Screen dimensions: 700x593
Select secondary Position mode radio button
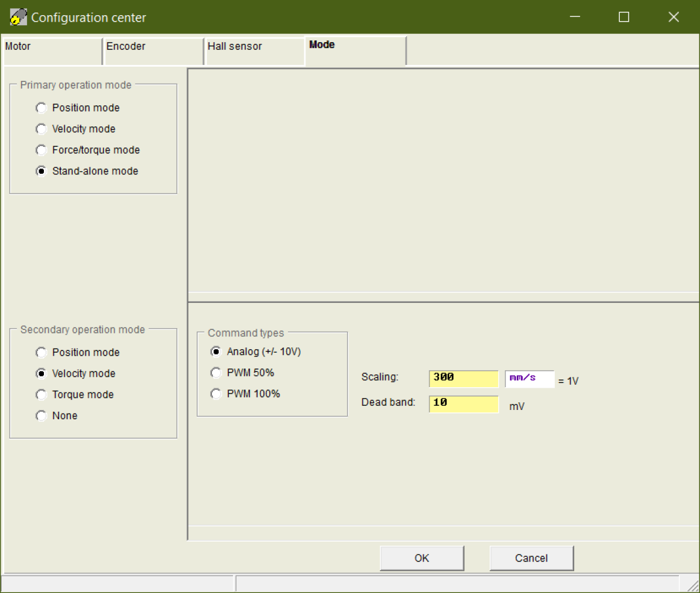click(x=41, y=352)
